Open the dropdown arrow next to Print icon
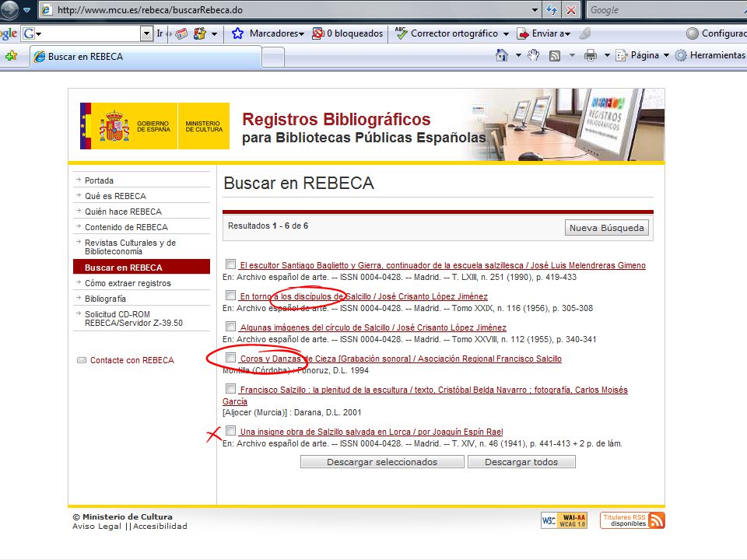 click(x=607, y=56)
